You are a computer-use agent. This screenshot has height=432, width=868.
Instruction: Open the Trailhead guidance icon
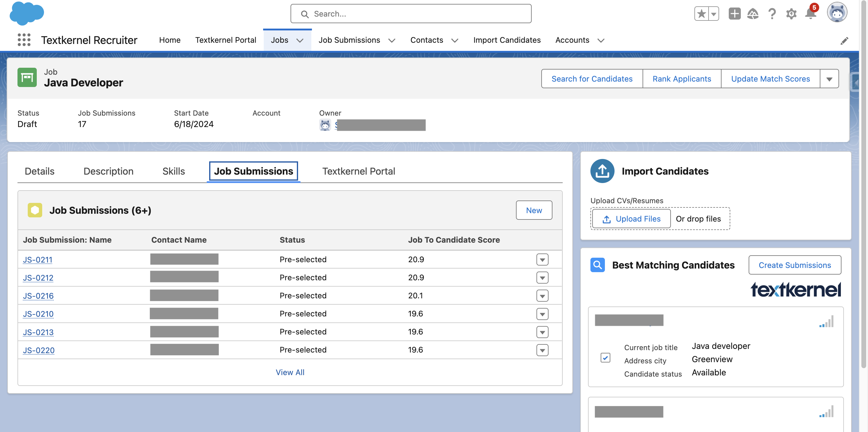[x=753, y=14]
